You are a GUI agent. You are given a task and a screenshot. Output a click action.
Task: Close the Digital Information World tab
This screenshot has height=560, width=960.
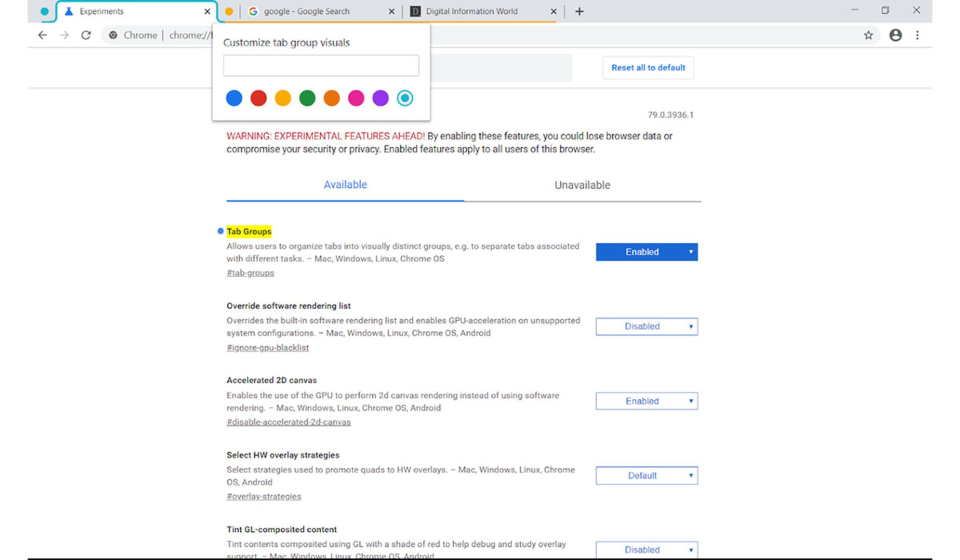click(x=553, y=11)
